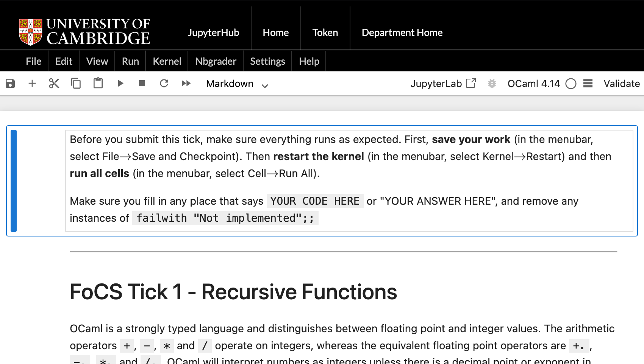Screen dimensions: 644x364
Task: Click the OCaml 4.14 kernel name
Action: 533,84
